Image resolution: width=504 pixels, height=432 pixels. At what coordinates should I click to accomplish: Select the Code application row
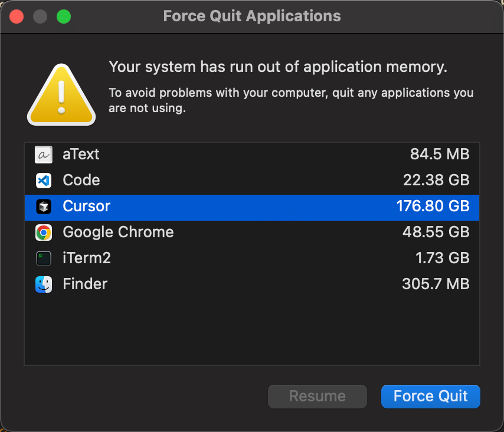[81, 181]
